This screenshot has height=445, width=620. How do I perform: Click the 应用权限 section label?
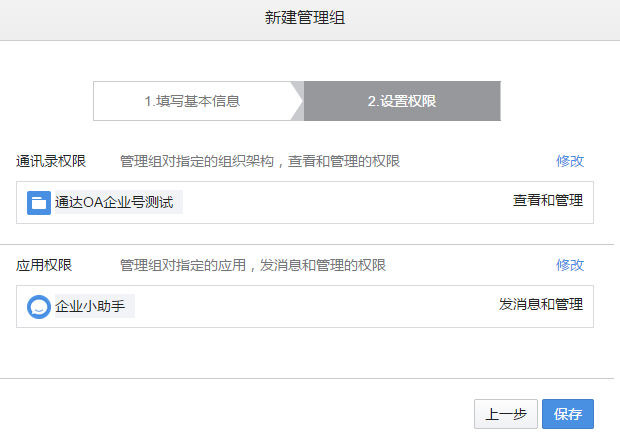44,265
